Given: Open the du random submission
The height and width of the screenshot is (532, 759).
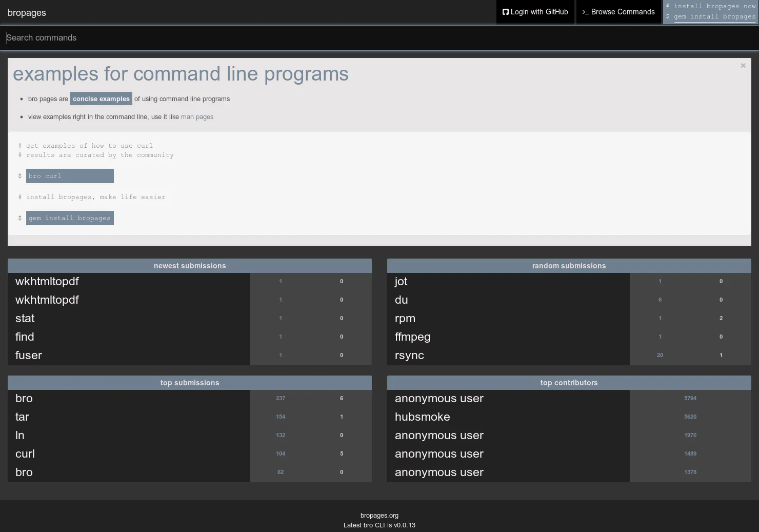Looking at the screenshot, I should point(402,300).
